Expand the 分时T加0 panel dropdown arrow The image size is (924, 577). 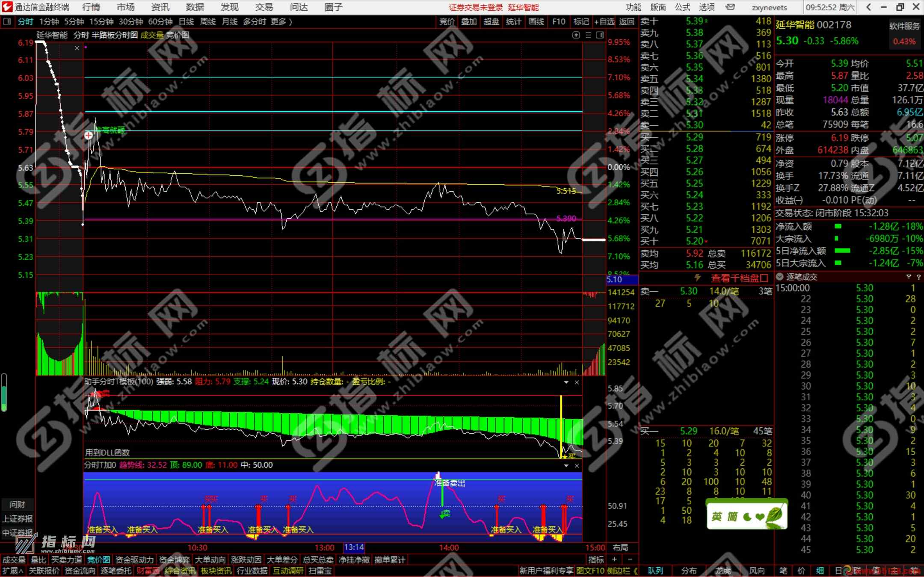[566, 466]
